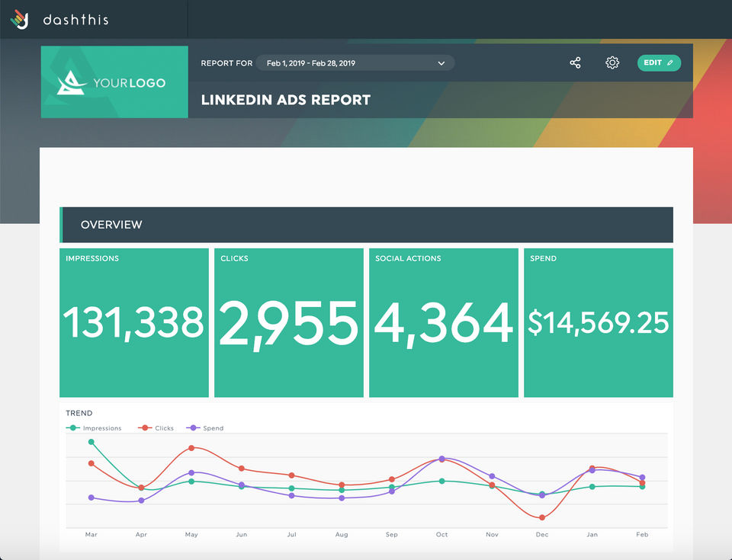Click the LINKEDIN ADS REPORT title

[x=286, y=100]
